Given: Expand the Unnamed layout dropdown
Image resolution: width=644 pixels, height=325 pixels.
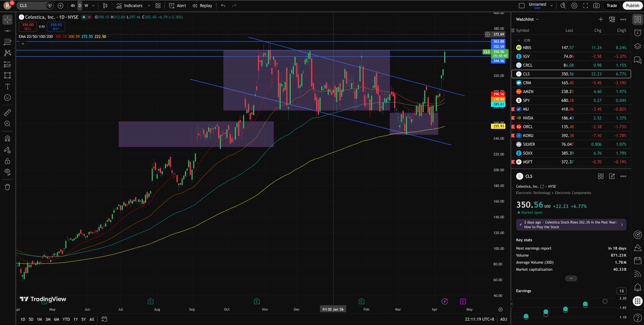Looking at the screenshot, I should (x=551, y=6).
